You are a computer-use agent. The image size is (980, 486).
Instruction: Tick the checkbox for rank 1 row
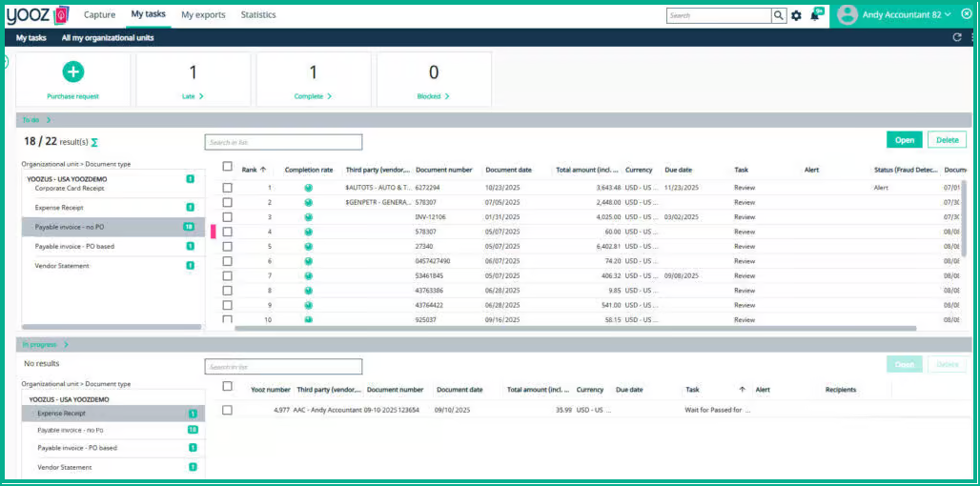coord(228,188)
